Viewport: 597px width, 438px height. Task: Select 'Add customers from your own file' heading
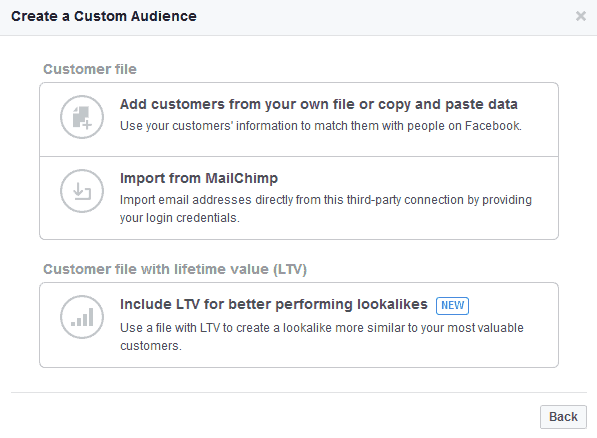coord(319,104)
